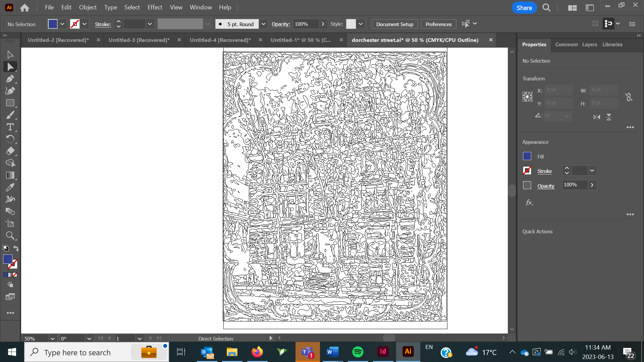The image size is (644, 362).
Task: Click the Fill color swatch in Appearance
Action: click(x=527, y=156)
